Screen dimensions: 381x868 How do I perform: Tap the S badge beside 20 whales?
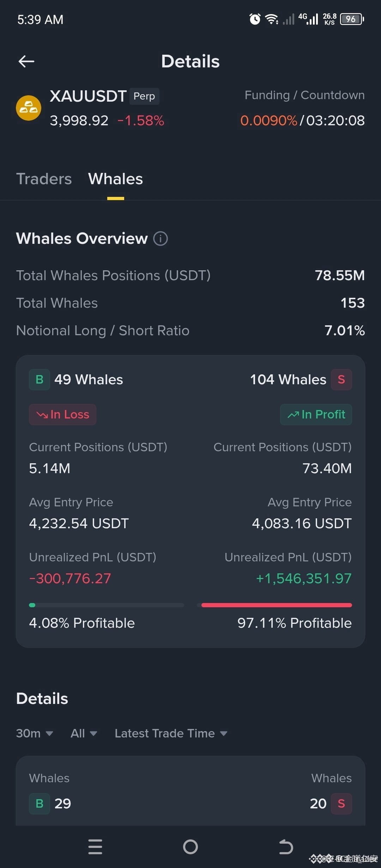pos(341,804)
